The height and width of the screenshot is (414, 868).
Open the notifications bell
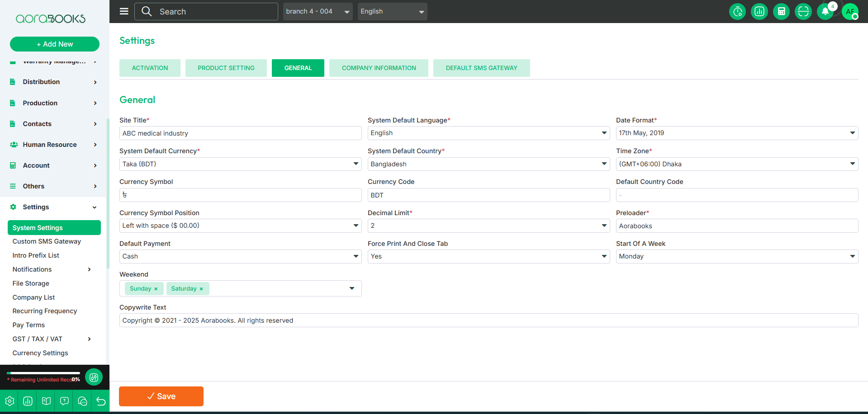coord(825,12)
